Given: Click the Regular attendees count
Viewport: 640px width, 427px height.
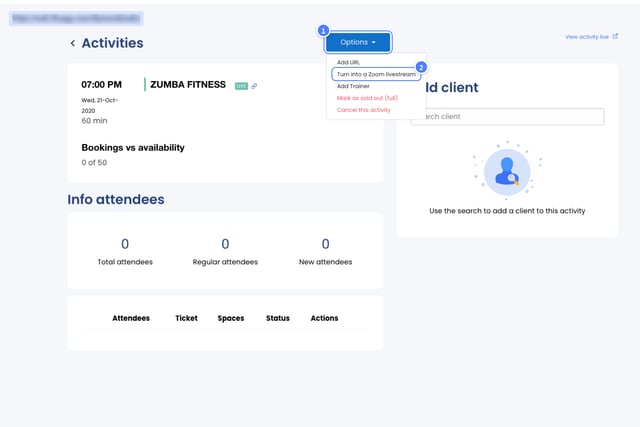Looking at the screenshot, I should coord(225,244).
